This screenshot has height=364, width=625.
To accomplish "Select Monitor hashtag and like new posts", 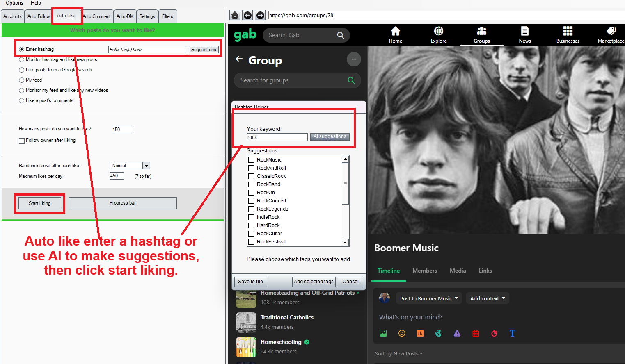I will [x=22, y=59].
